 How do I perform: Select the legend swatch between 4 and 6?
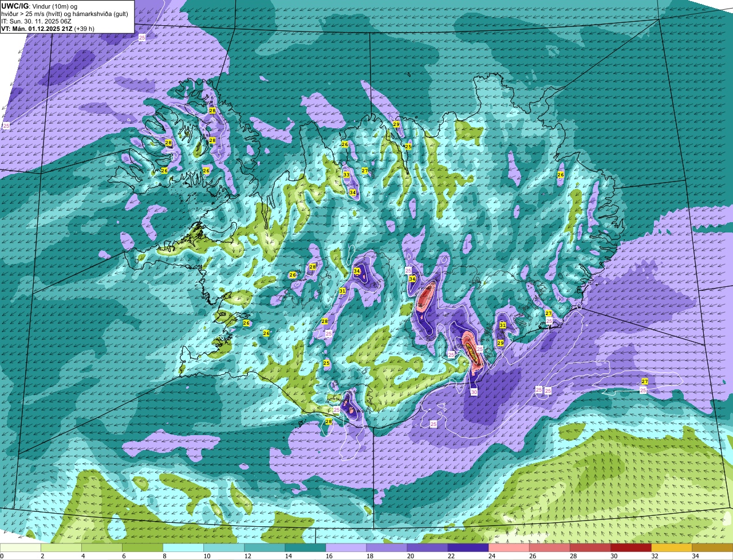coord(102,547)
